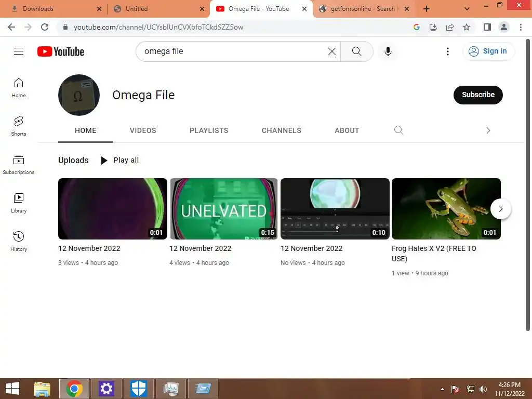Click the address bar URL
This screenshot has width=532, height=399.
pos(158,27)
